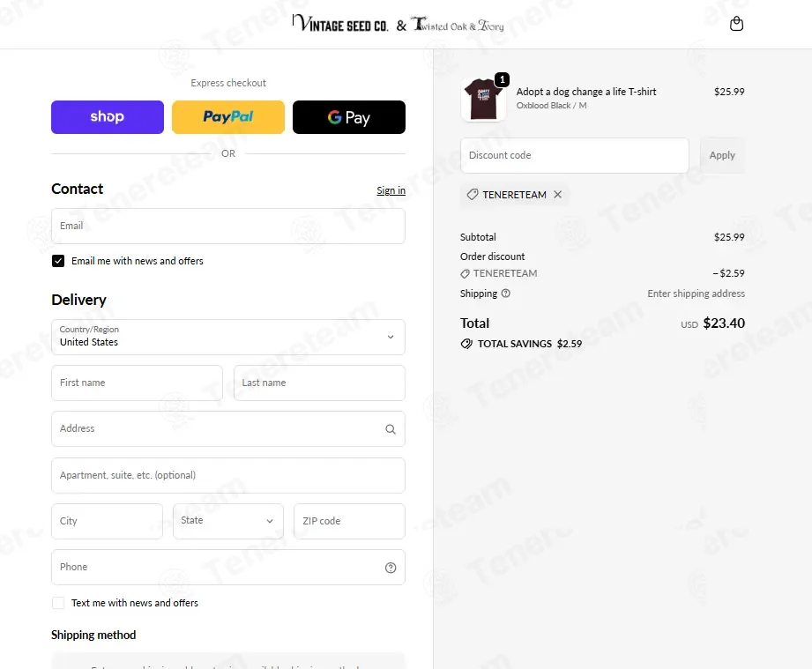
Task: Uncheck Email me with news and offers
Action: pos(58,261)
